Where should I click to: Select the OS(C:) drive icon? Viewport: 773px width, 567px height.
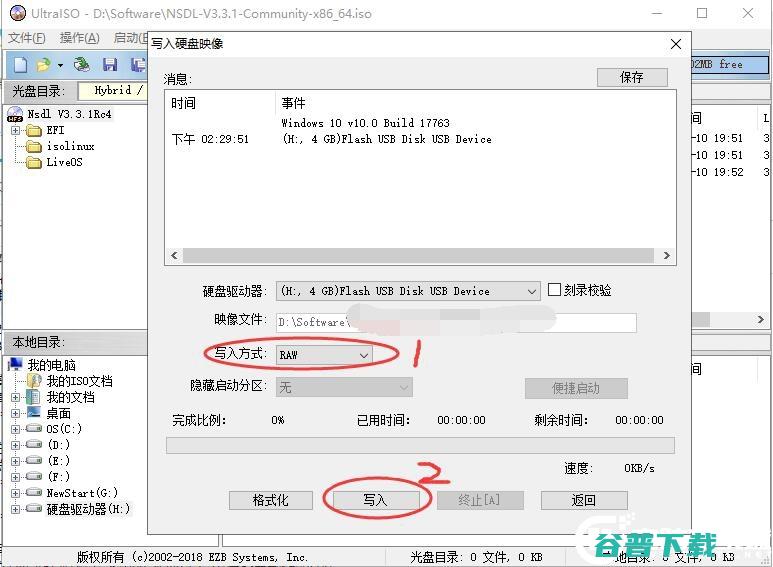(x=34, y=429)
